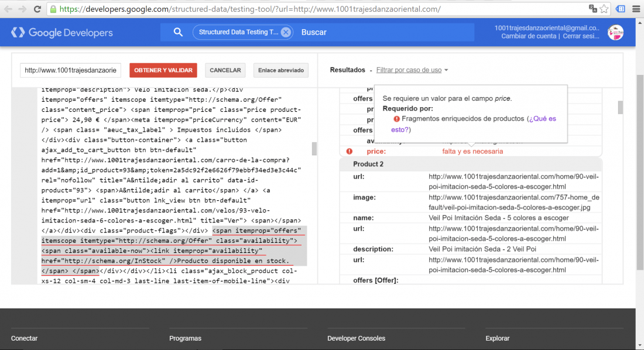Image resolution: width=644 pixels, height=350 pixels.
Task: Click the red price: error label
Action: [376, 151]
